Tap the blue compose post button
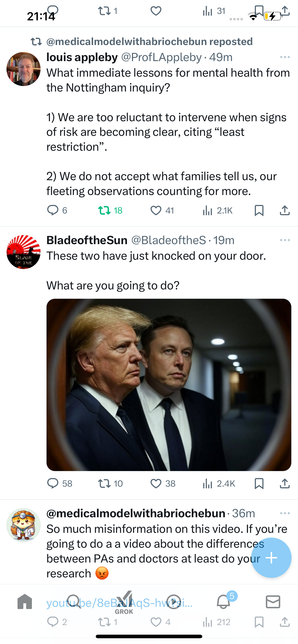The image size is (298, 644). tap(271, 558)
